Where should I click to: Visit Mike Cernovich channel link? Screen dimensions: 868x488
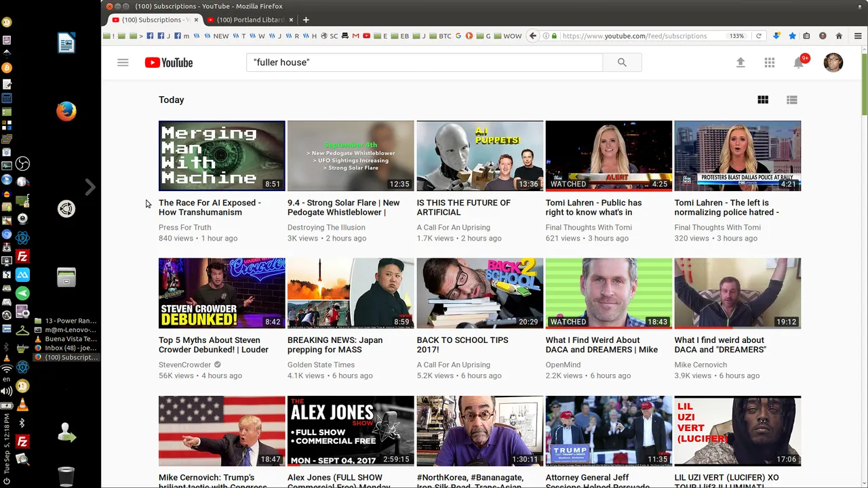(701, 365)
